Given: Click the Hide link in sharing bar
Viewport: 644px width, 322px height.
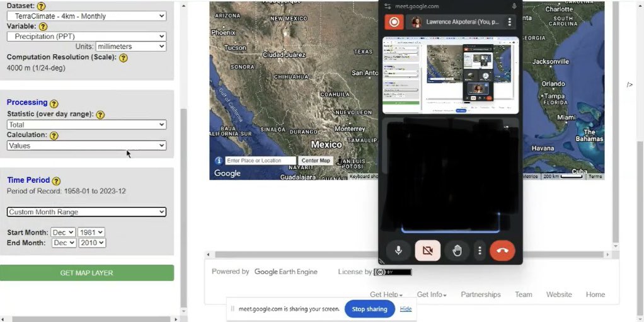Looking at the screenshot, I should click(x=406, y=309).
